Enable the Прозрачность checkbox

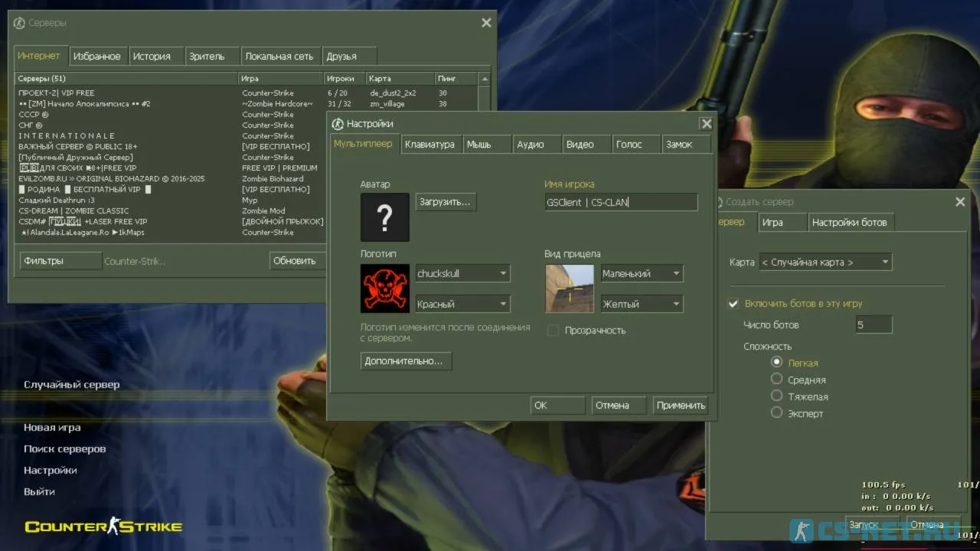[553, 331]
